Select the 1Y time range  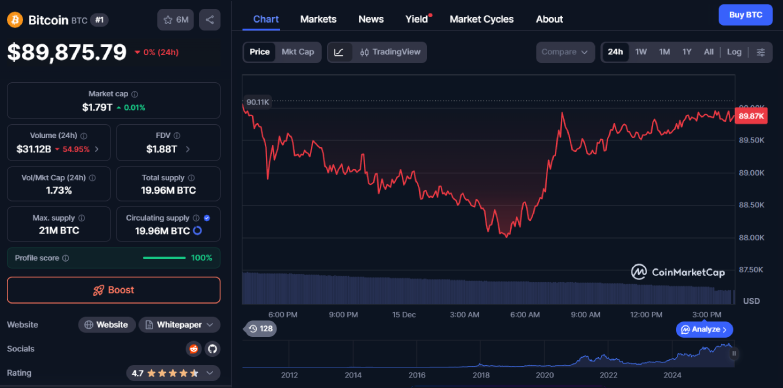click(687, 52)
